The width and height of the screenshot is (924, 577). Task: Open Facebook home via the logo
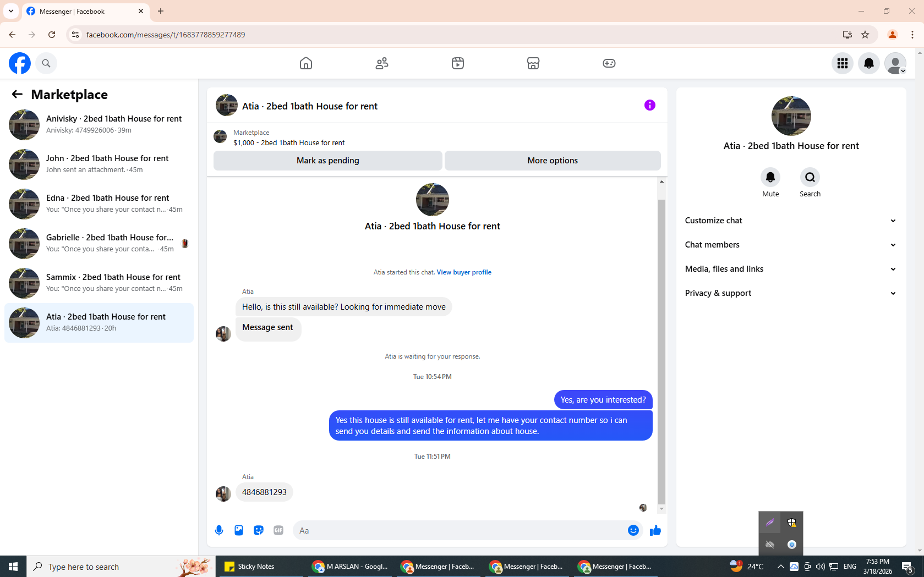coord(20,63)
